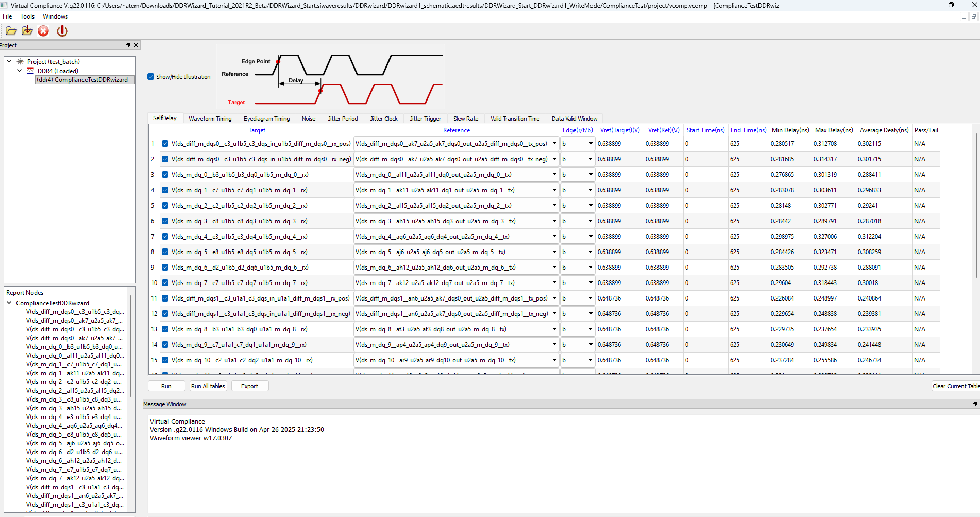Collapse the ComplianceTestDDRwizard report nodes tree
The image size is (980, 517).
[9, 303]
